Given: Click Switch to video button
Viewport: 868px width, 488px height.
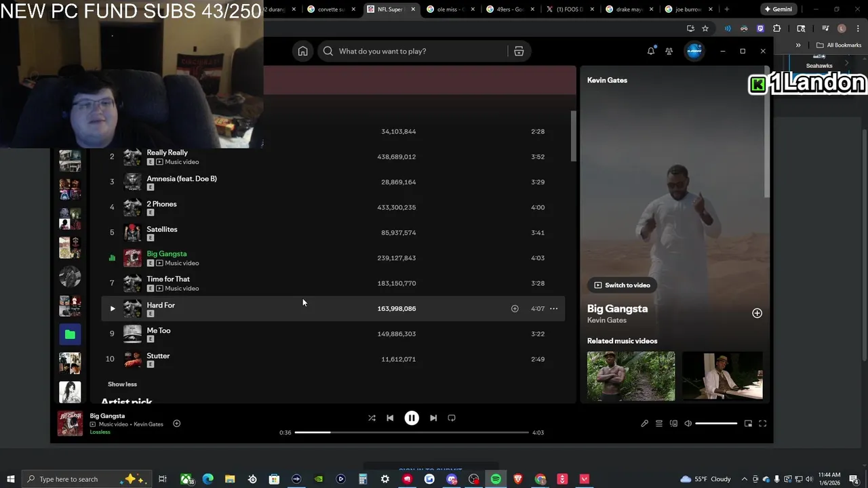Looking at the screenshot, I should (622, 285).
